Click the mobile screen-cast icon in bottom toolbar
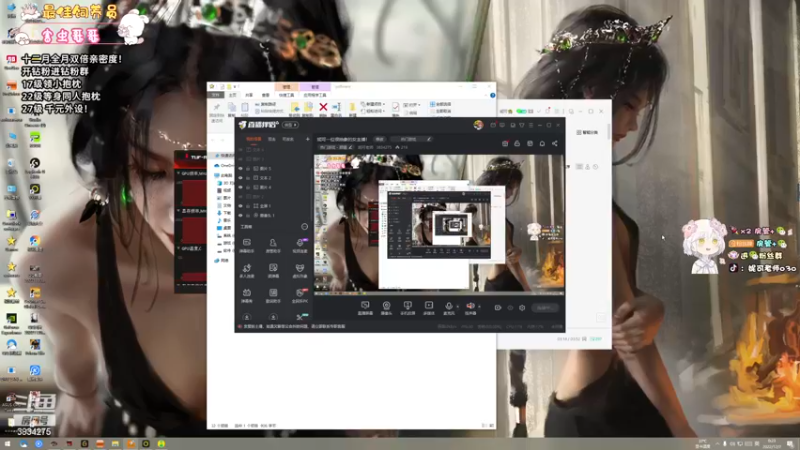 [407, 305]
